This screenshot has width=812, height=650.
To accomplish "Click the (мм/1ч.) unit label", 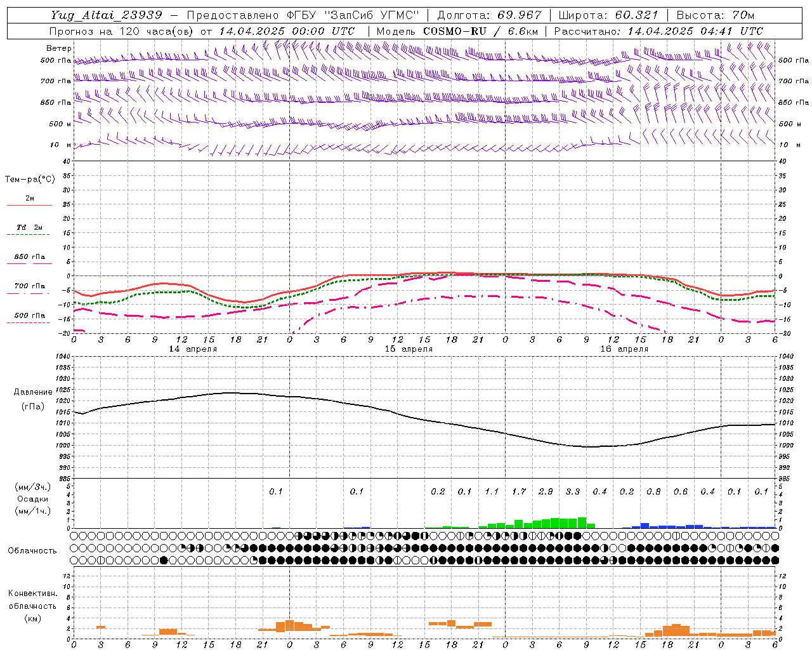I will [x=32, y=511].
